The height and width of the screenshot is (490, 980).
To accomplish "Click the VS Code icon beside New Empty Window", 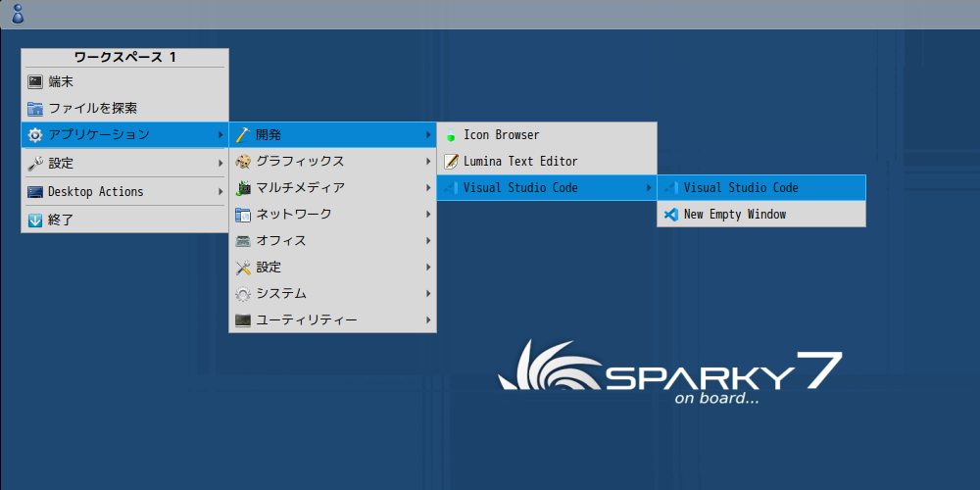I will pos(670,215).
